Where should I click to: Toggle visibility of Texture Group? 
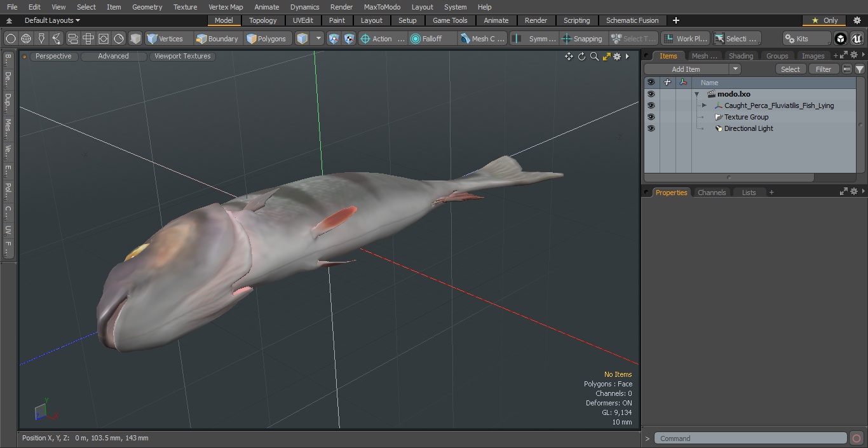point(651,117)
